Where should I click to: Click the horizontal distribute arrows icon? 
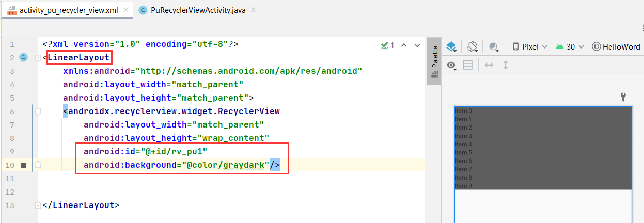pos(489,65)
